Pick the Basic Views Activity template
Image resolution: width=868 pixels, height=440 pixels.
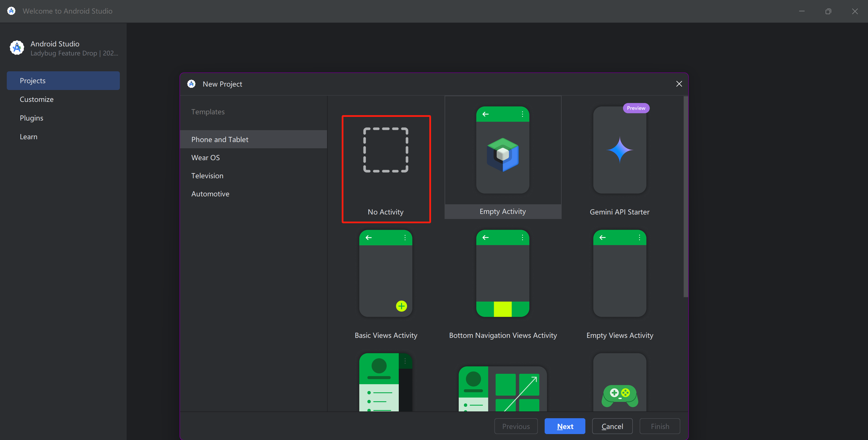tap(386, 285)
